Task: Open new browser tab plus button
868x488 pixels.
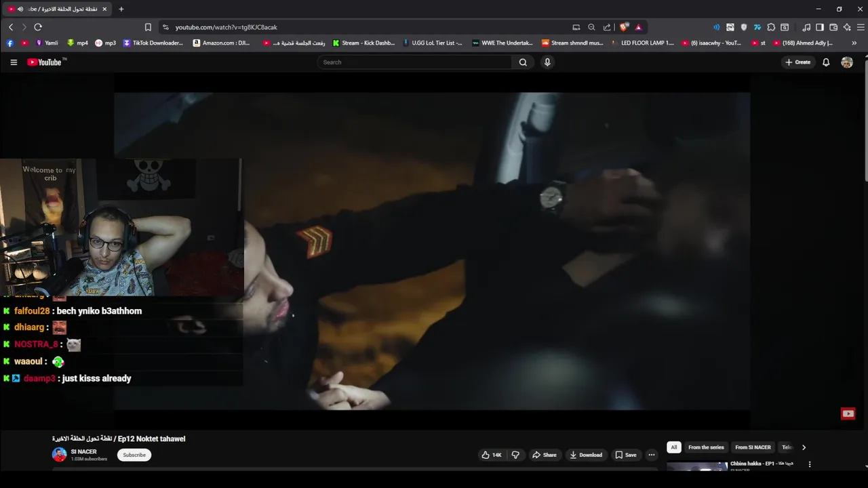Action: click(121, 9)
